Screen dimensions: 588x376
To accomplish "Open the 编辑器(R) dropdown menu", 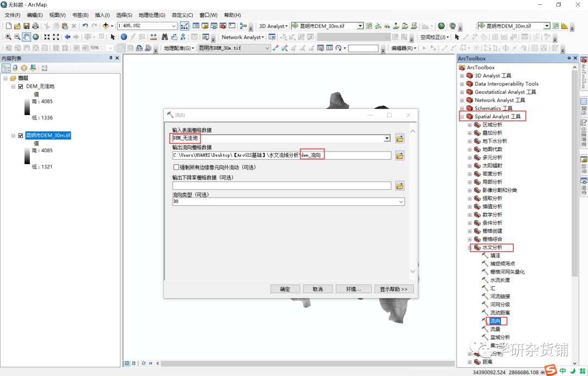I will [403, 48].
